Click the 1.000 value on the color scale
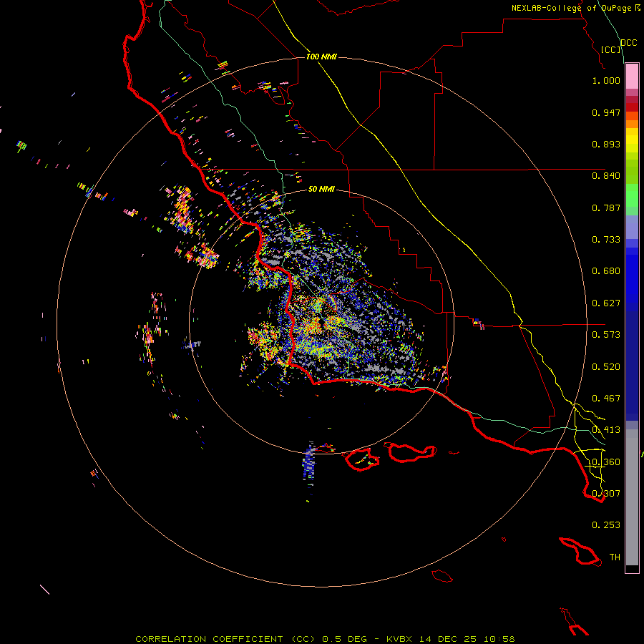 (606, 80)
